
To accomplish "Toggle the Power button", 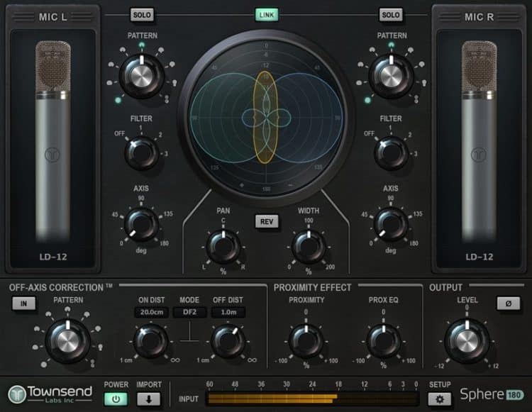I will click(116, 399).
